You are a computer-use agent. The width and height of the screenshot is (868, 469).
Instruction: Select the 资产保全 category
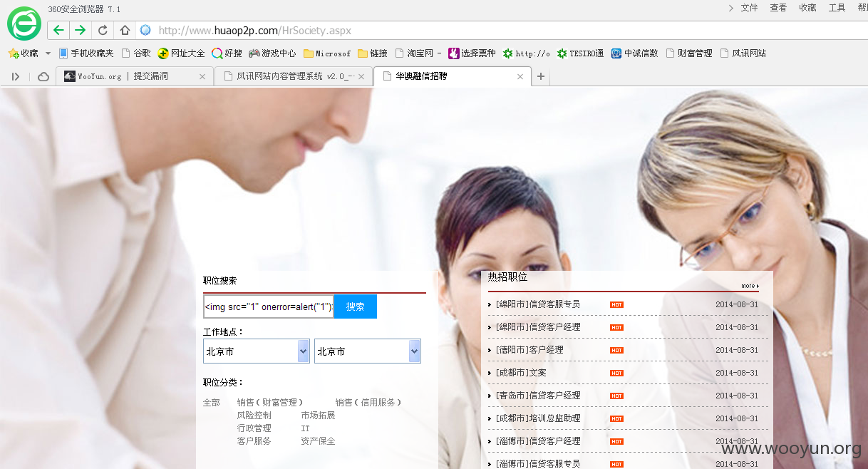tap(318, 441)
